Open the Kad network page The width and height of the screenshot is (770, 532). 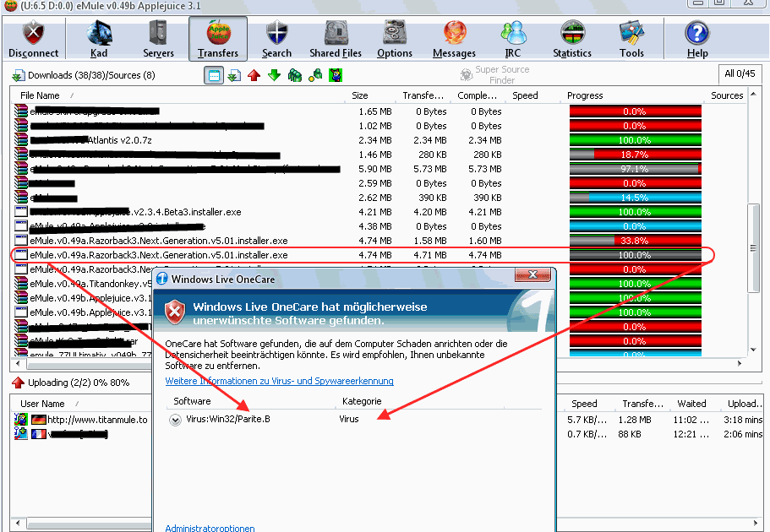point(99,39)
